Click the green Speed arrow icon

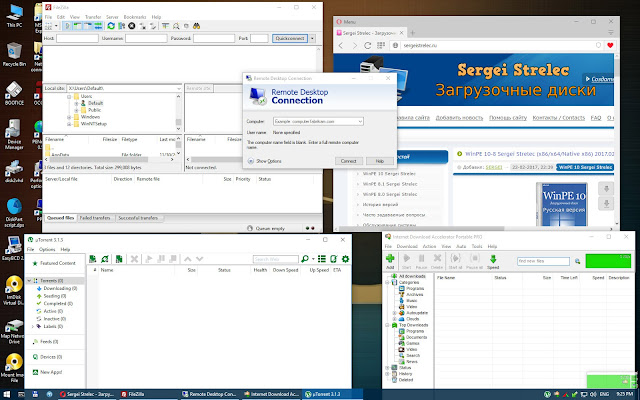pyautogui.click(x=493, y=259)
